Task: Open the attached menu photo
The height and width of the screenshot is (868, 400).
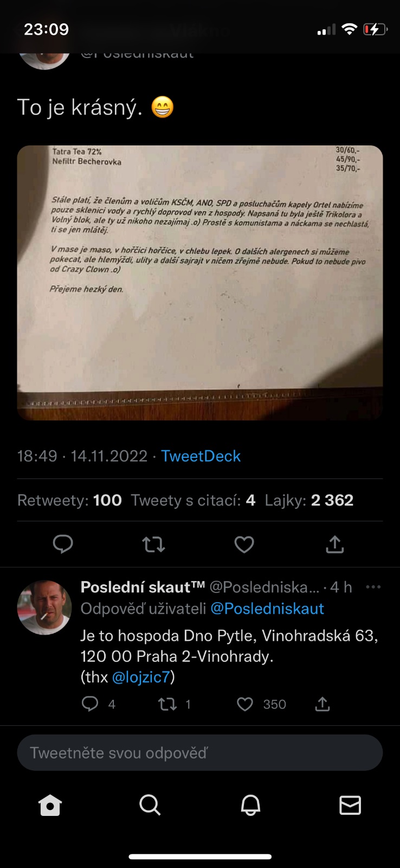Action: point(200,283)
